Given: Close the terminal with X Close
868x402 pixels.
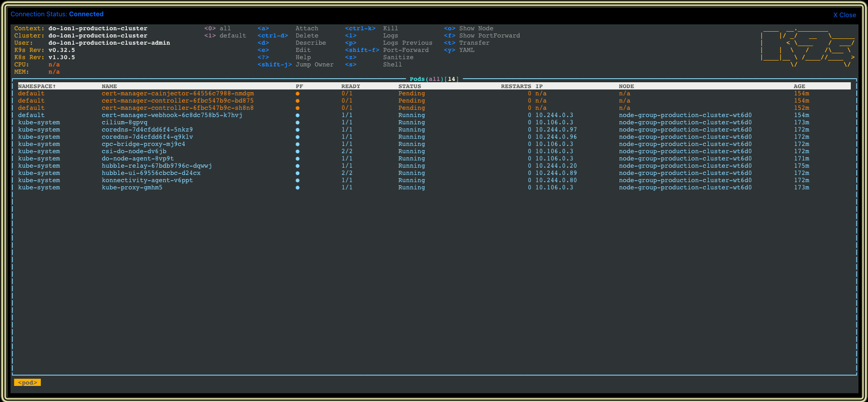Looking at the screenshot, I should (x=844, y=15).
